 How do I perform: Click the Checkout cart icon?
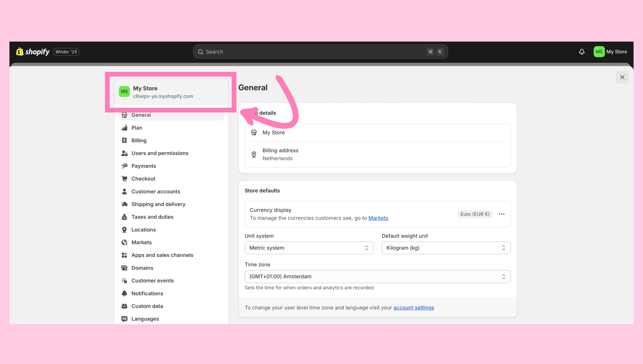pos(124,179)
